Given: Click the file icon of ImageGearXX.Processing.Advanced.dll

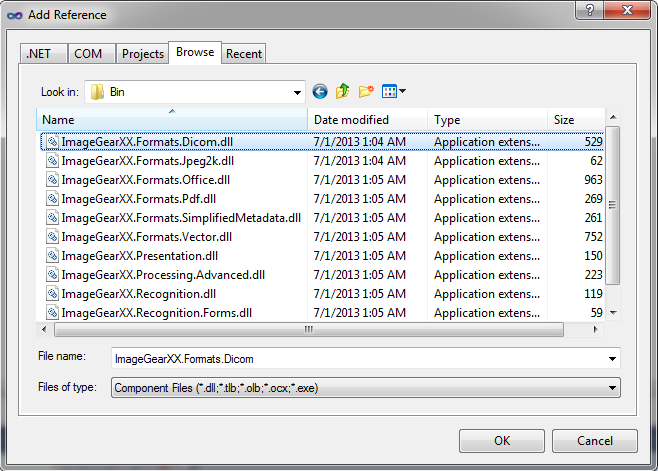Looking at the screenshot, I should (52, 275).
